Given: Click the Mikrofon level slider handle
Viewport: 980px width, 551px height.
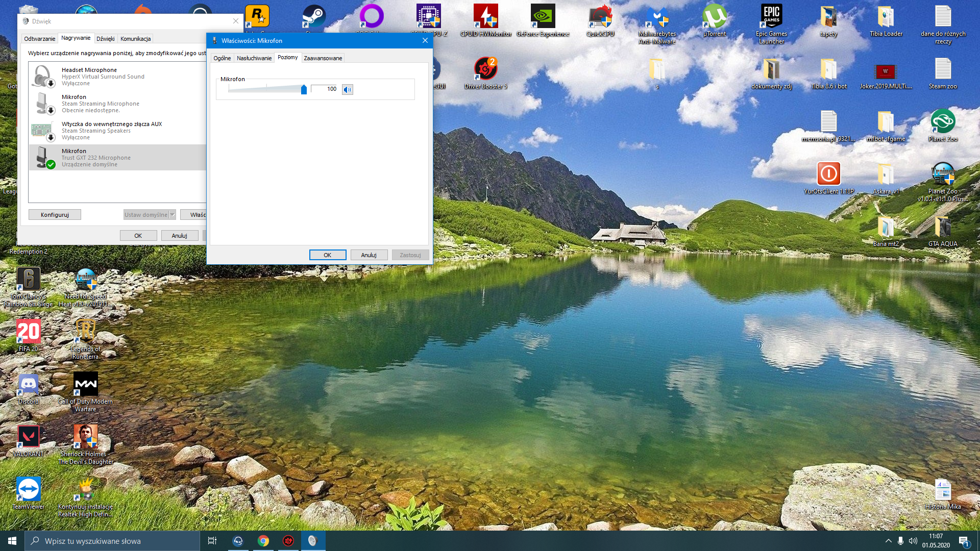Looking at the screenshot, I should pyautogui.click(x=304, y=90).
